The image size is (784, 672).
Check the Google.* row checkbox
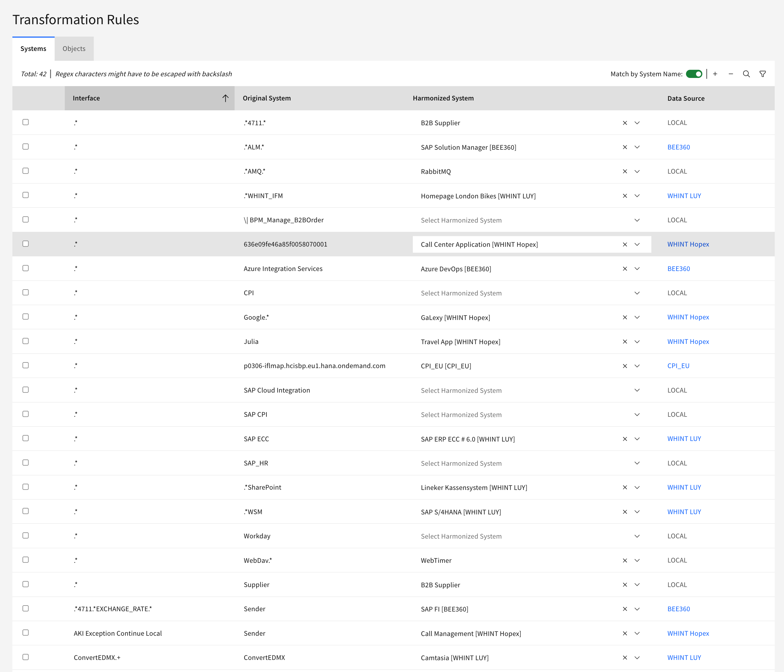25,317
